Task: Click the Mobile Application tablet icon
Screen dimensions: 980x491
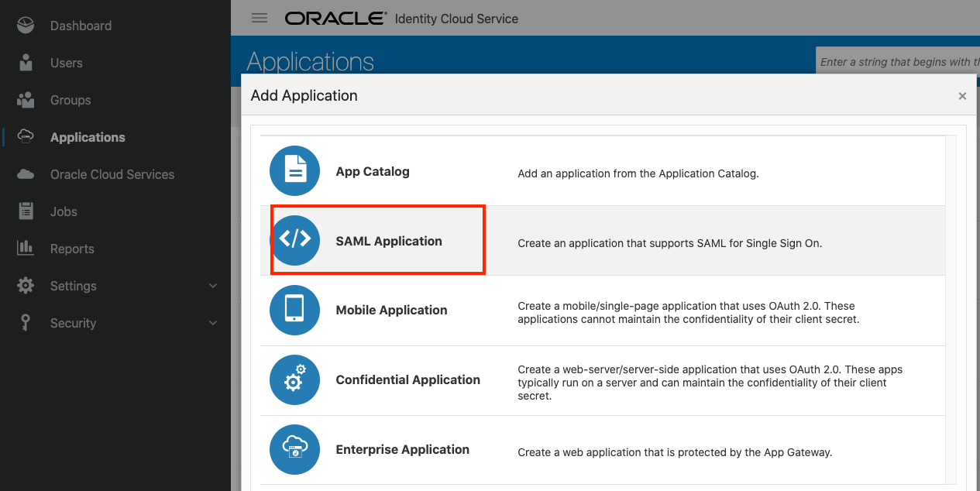Action: coord(294,310)
